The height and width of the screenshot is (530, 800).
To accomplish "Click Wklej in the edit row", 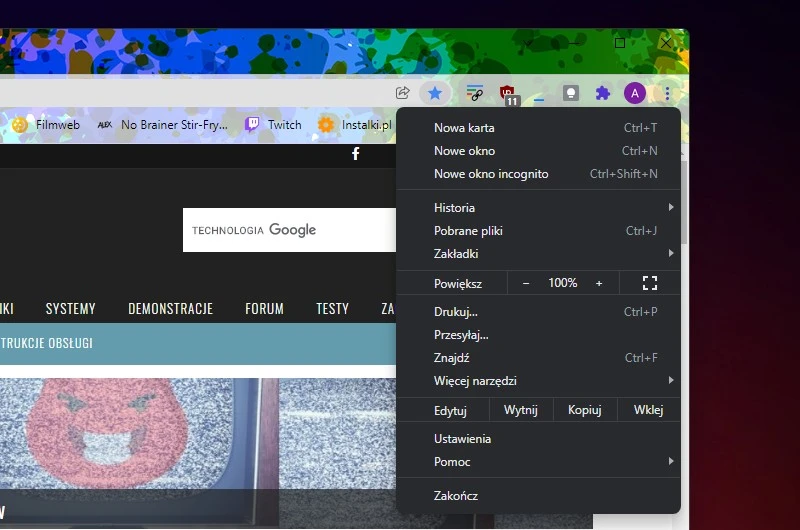I will 648,410.
